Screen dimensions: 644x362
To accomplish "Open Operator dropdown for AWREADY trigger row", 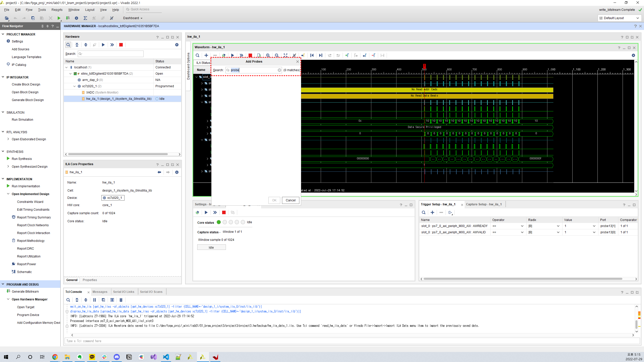I will [522, 226].
